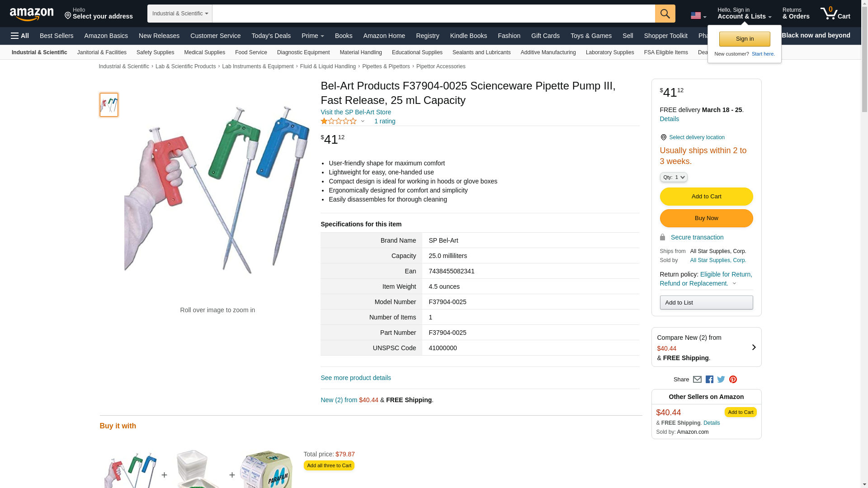Open the Qty quantity dropdown
The width and height of the screenshot is (868, 488).
click(x=674, y=178)
